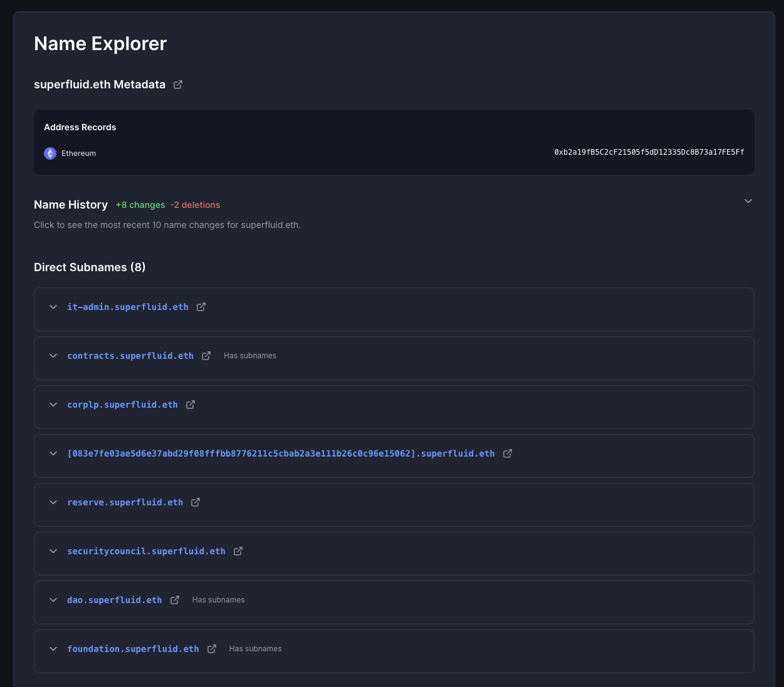
Task: Open external link icon for it-admin.superfluid.eth
Action: 201,307
